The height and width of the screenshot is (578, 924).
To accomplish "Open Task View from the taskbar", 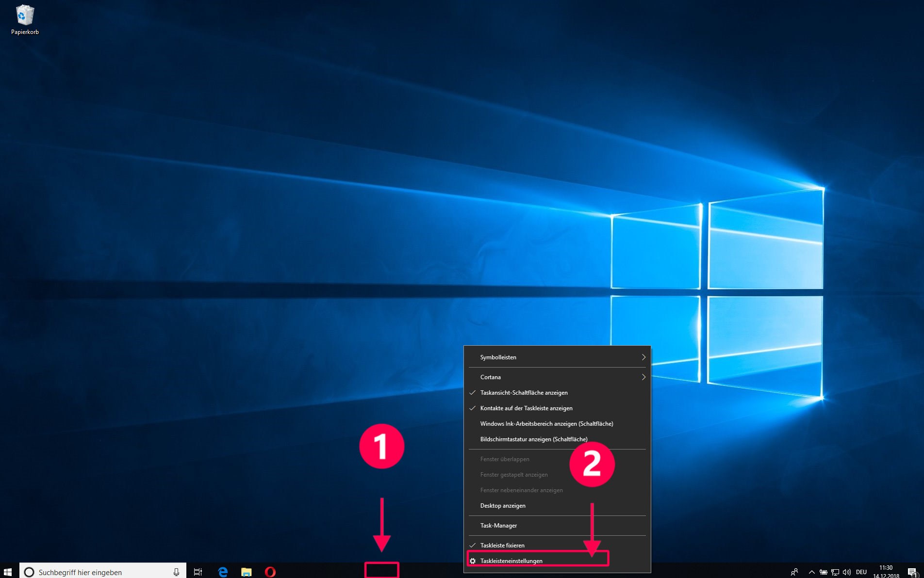I will pos(198,572).
